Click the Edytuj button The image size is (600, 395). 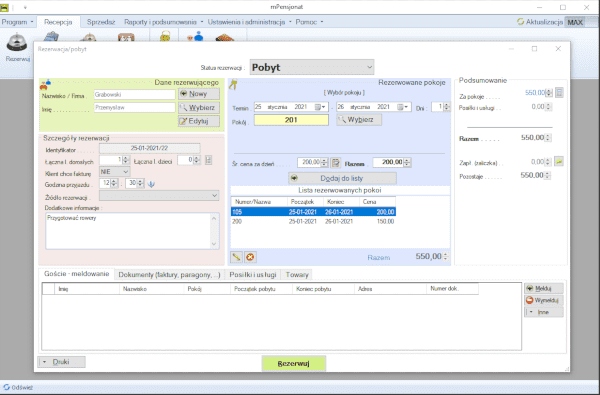(x=199, y=121)
